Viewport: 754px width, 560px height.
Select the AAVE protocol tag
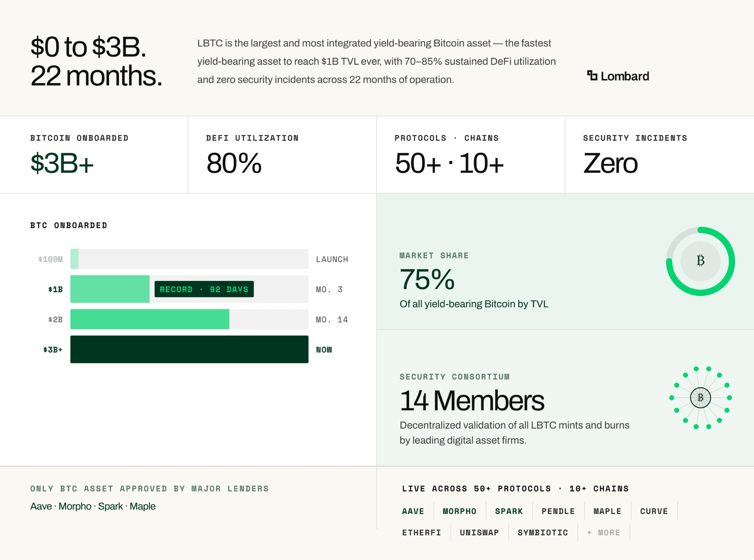[x=413, y=511]
